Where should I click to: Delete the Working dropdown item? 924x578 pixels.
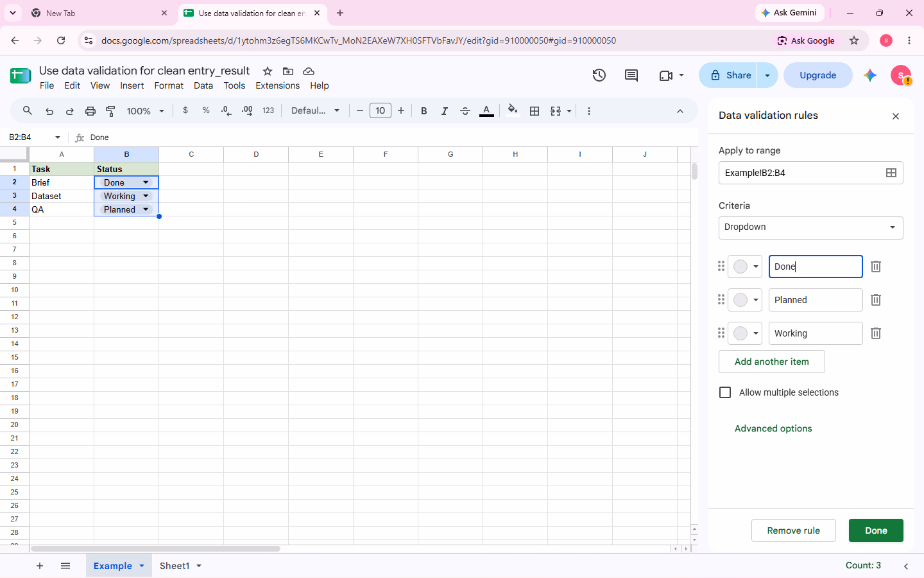tap(876, 333)
